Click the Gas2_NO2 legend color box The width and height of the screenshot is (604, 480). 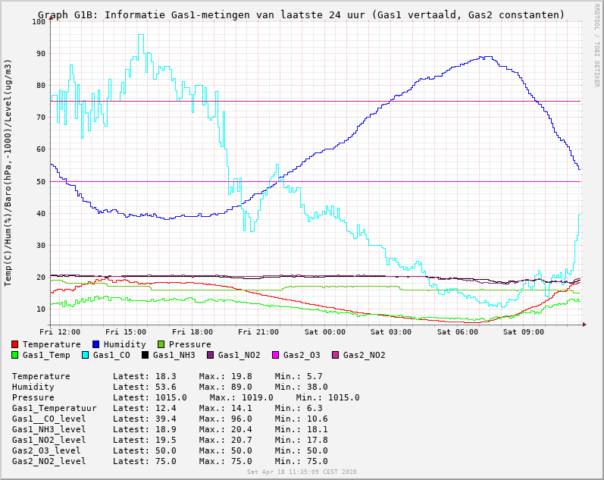(336, 355)
